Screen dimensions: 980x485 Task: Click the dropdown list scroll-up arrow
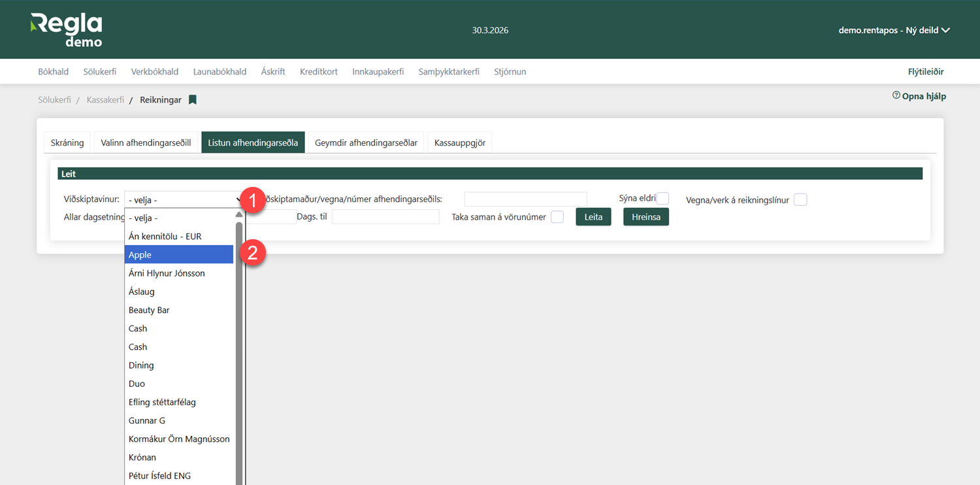click(x=239, y=214)
